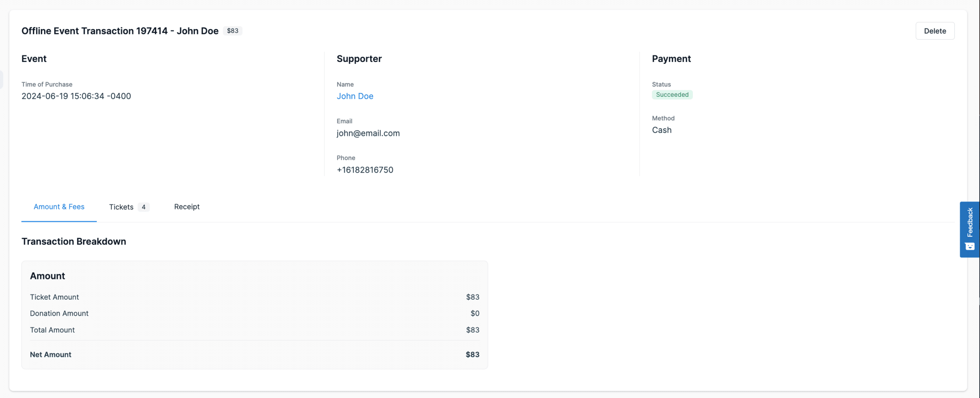
Task: Click the payment method Cash value
Action: [661, 130]
